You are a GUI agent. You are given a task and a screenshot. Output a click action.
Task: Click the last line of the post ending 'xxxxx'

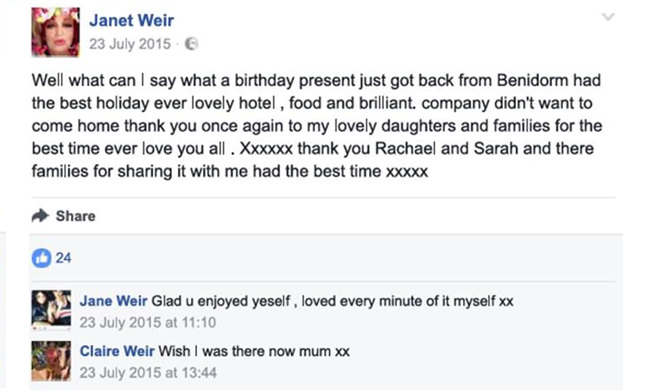(x=230, y=171)
